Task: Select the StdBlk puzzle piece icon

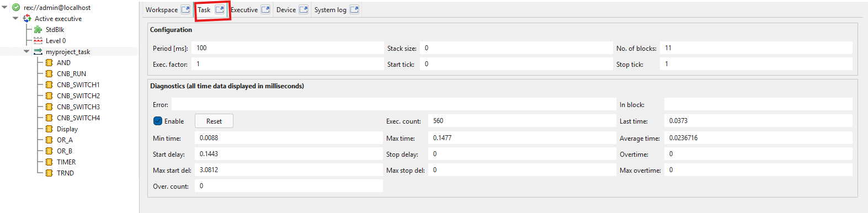Action: (x=38, y=30)
